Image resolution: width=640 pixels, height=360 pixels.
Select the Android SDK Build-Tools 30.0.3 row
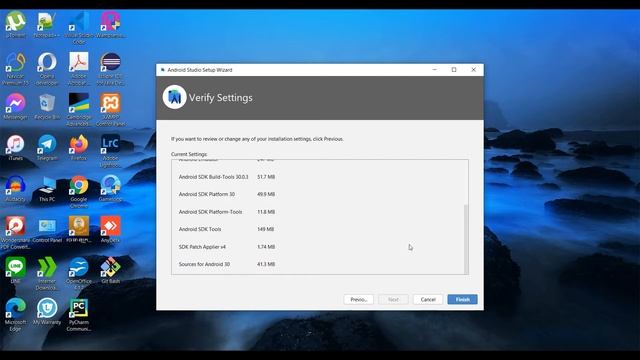pos(320,177)
